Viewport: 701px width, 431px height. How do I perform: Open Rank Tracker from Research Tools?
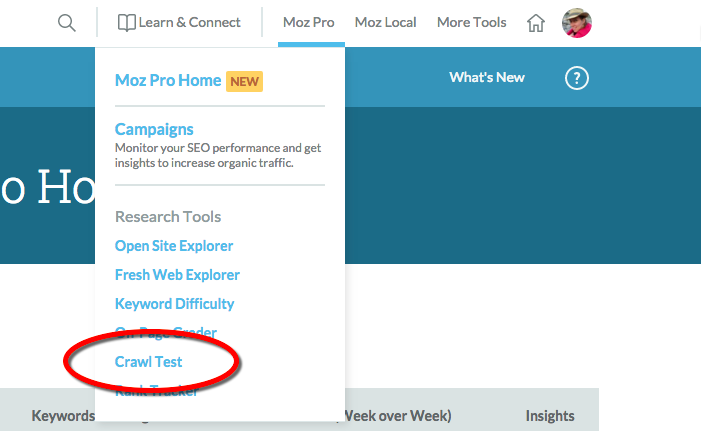point(156,390)
